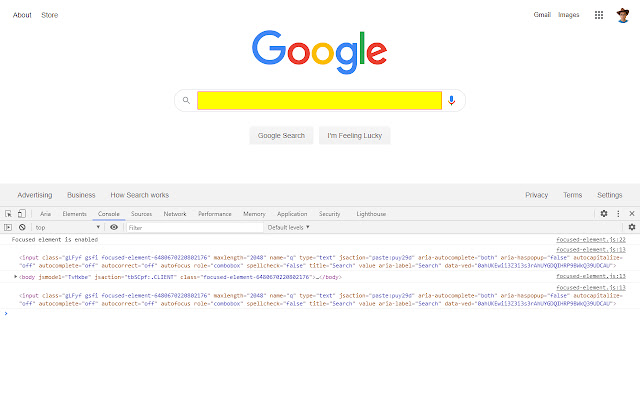The width and height of the screenshot is (640, 400).
Task: Open the Google account avatar
Action: pyautogui.click(x=622, y=15)
